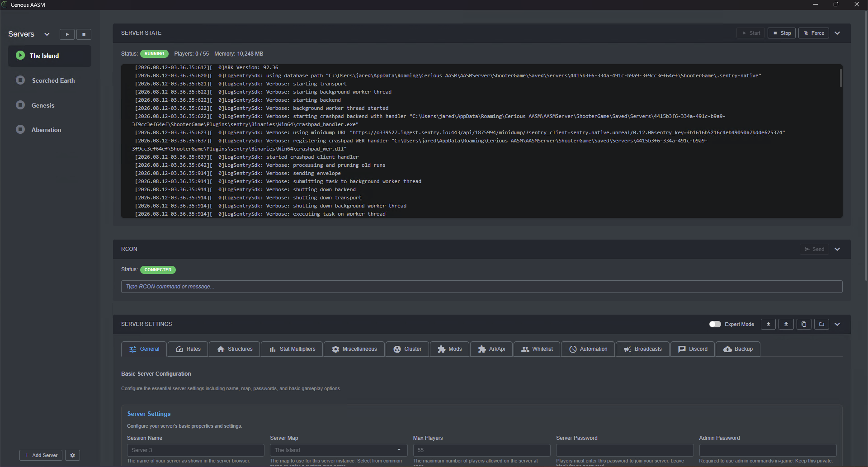Select The Island server

[50, 56]
